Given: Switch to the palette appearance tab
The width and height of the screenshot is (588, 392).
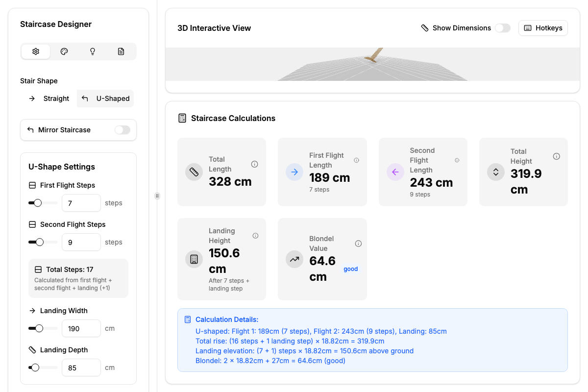Looking at the screenshot, I should 64,51.
